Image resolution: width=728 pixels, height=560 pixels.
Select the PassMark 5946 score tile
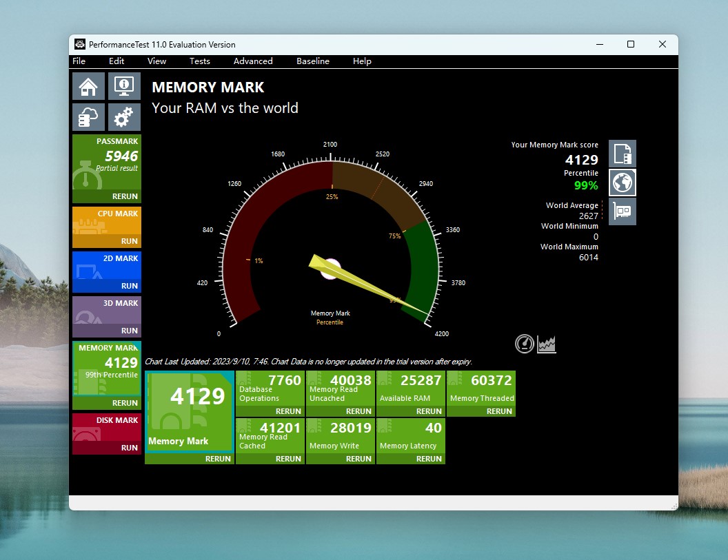pyautogui.click(x=107, y=163)
